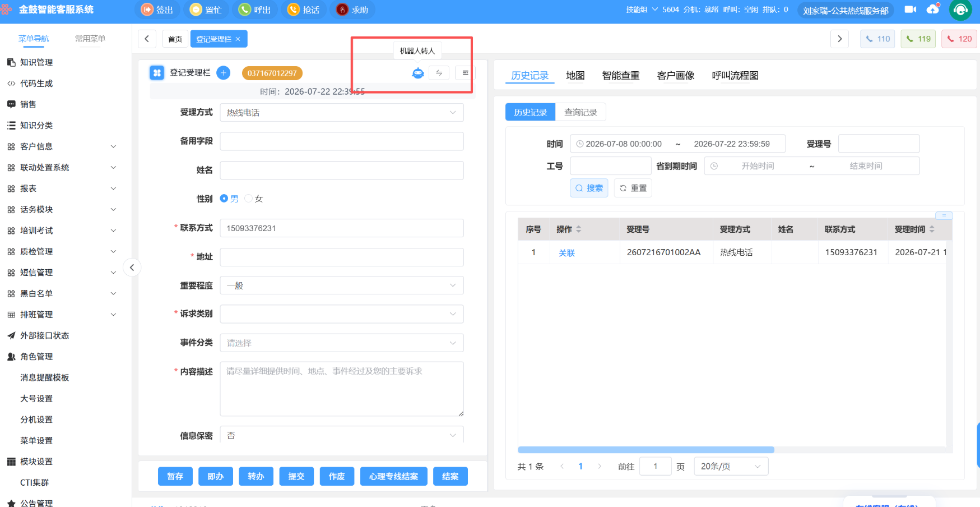
Task: Add a new record with the blue plus icon
Action: click(224, 73)
